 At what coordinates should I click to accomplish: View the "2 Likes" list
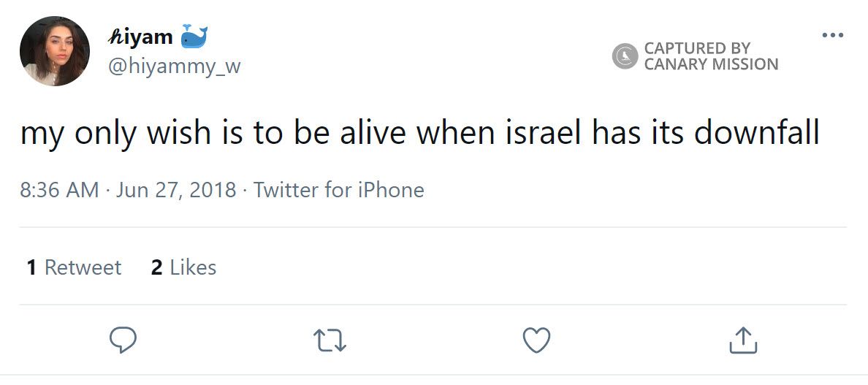tap(183, 267)
